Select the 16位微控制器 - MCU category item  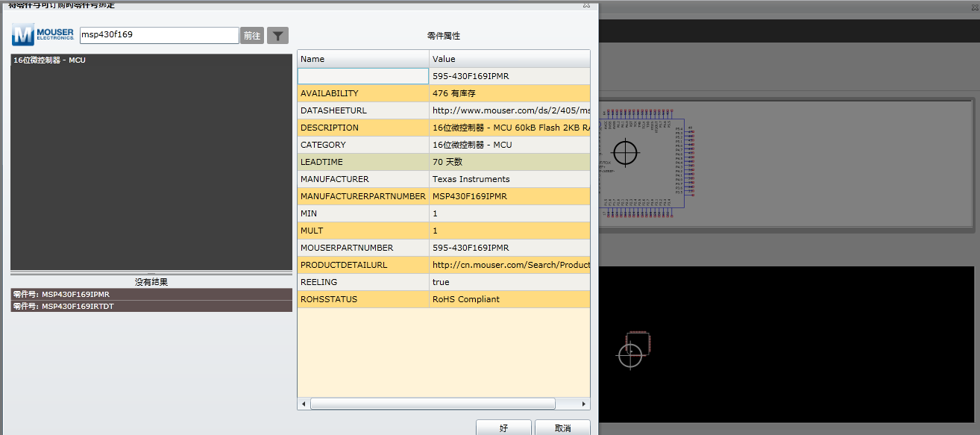(151, 60)
